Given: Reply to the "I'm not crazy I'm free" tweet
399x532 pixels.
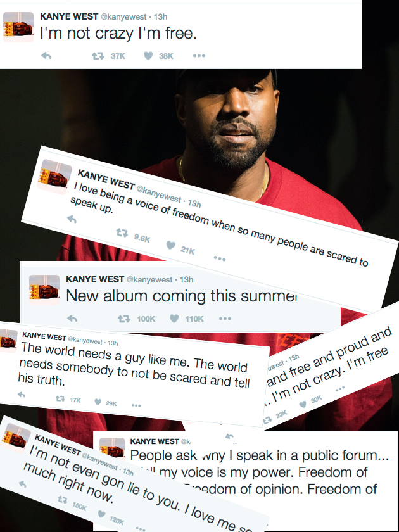Looking at the screenshot, I should pyautogui.click(x=46, y=56).
